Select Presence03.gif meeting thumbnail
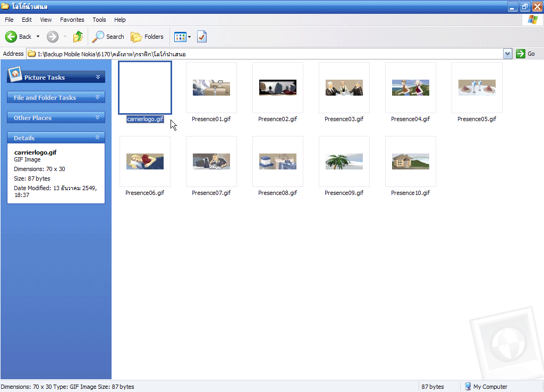 coord(344,88)
